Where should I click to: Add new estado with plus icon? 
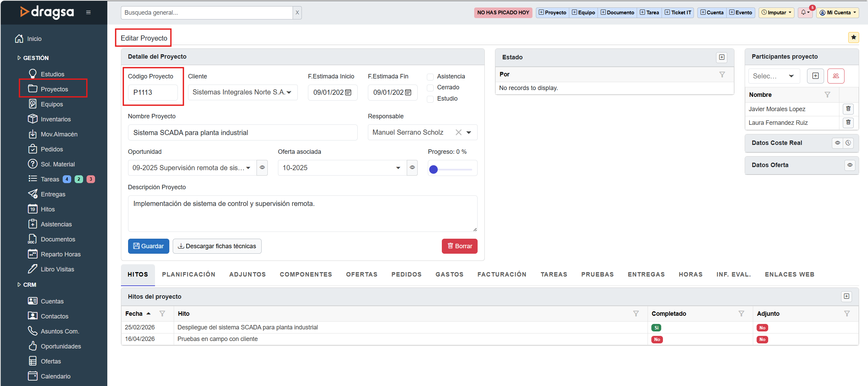tap(722, 57)
